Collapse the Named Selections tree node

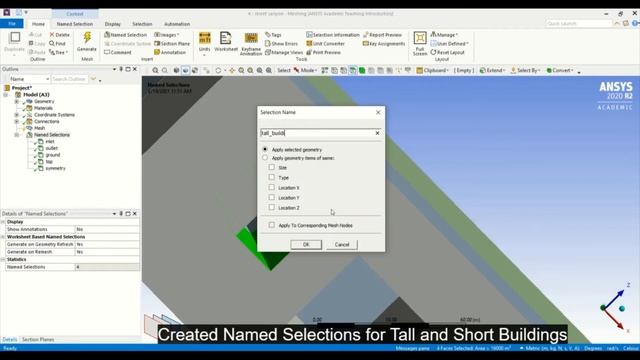click(16, 135)
